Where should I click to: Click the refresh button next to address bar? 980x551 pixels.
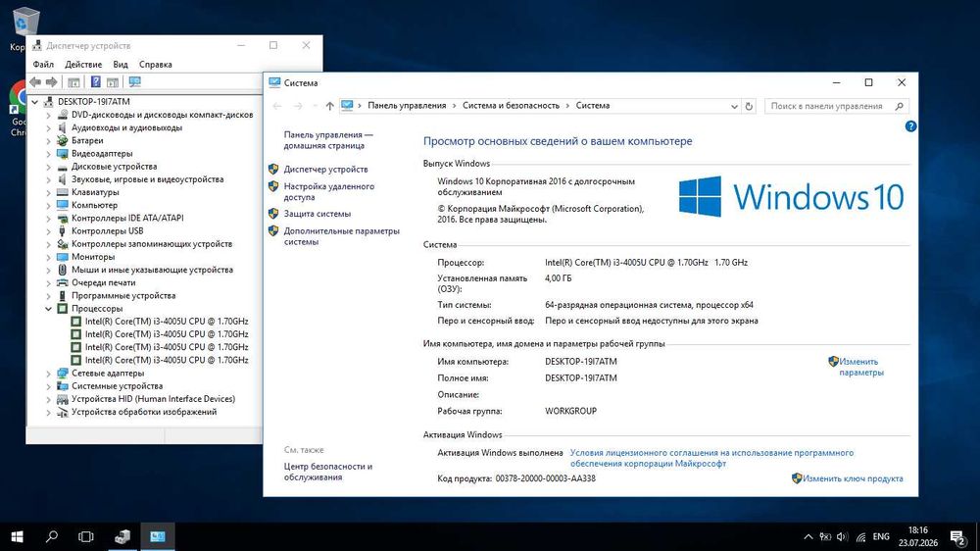click(x=749, y=106)
